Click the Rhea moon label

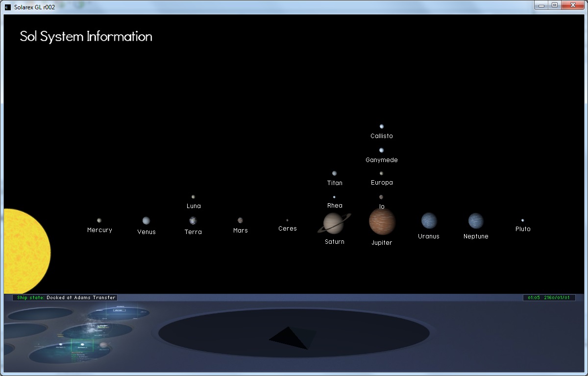(335, 206)
